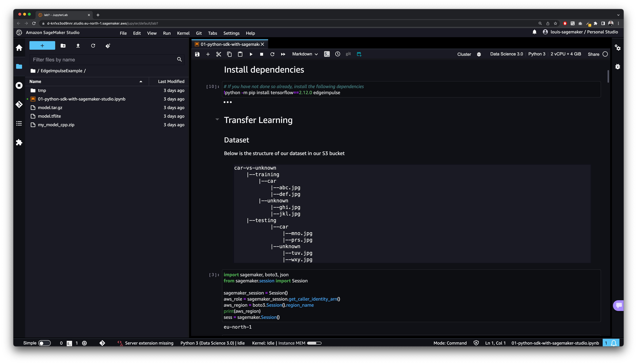Refresh the file browser list
Image resolution: width=637 pixels, height=364 pixels.
93,46
